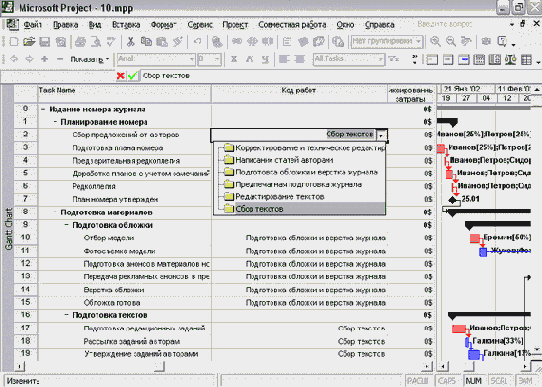542x387 pixels.
Task: Open a file with the folder icon
Action: click(x=29, y=42)
